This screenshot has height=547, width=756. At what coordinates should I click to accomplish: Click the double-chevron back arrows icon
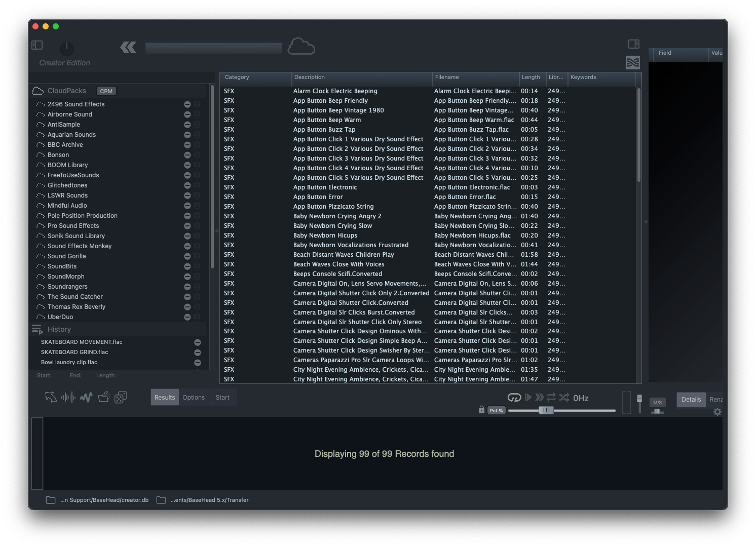pyautogui.click(x=128, y=48)
